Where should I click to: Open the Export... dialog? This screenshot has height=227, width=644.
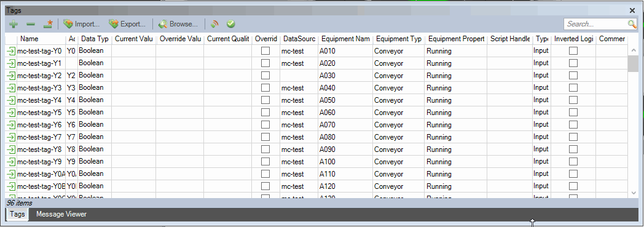coord(127,24)
